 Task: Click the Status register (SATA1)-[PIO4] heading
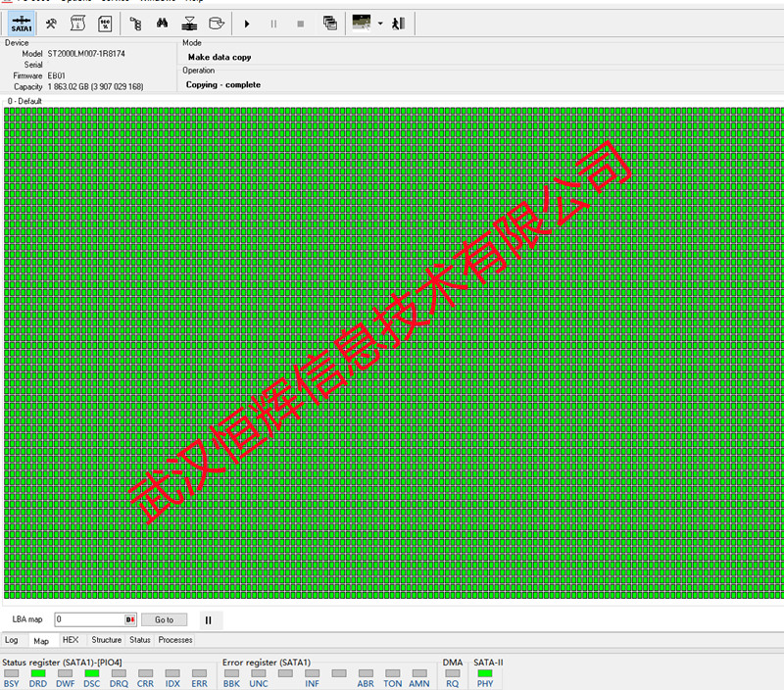62,662
